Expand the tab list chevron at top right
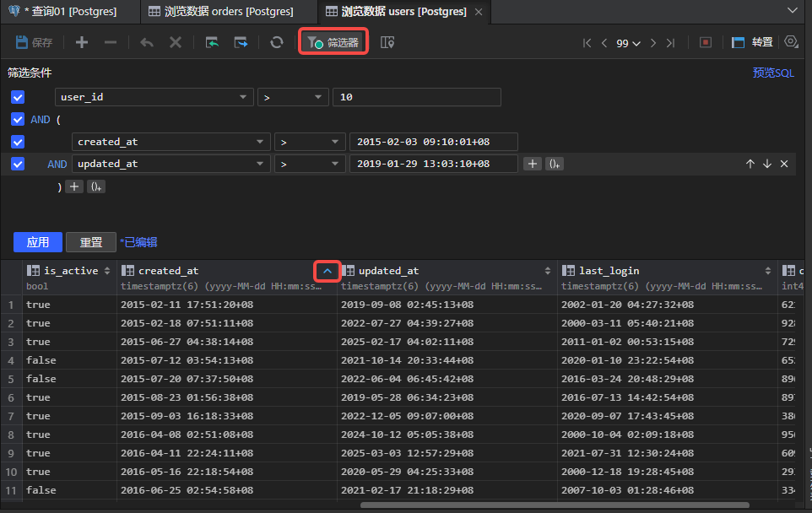The width and height of the screenshot is (812, 513). [x=793, y=10]
